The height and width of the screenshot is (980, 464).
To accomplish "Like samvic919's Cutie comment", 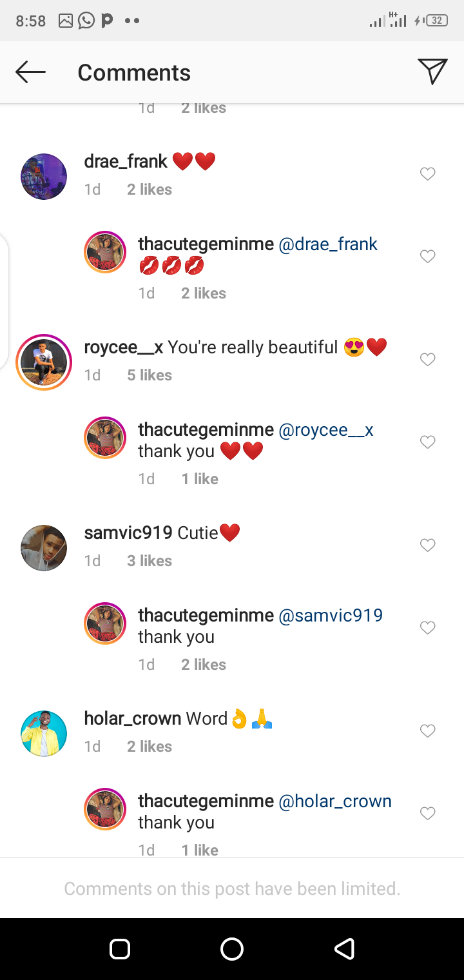I will tap(428, 545).
